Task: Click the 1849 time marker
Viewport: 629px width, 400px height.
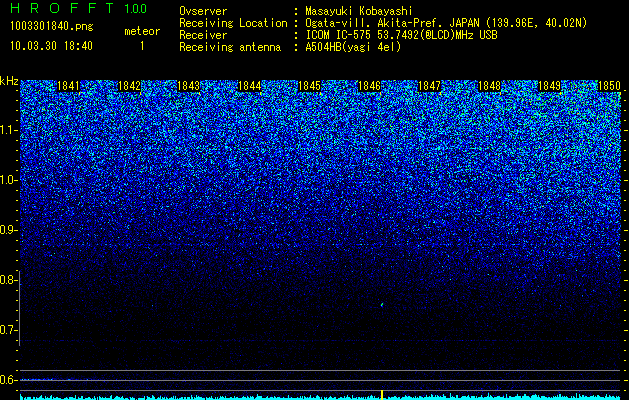Action: [x=549, y=86]
